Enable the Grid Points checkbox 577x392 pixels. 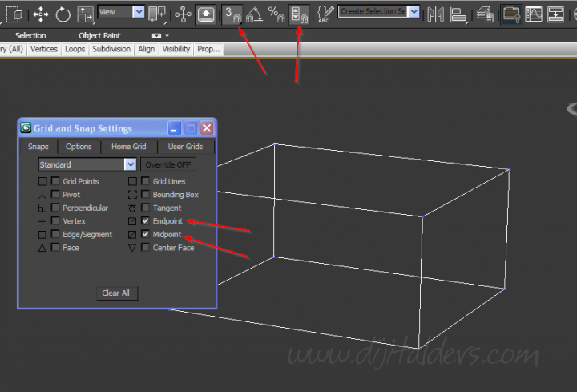click(55, 182)
